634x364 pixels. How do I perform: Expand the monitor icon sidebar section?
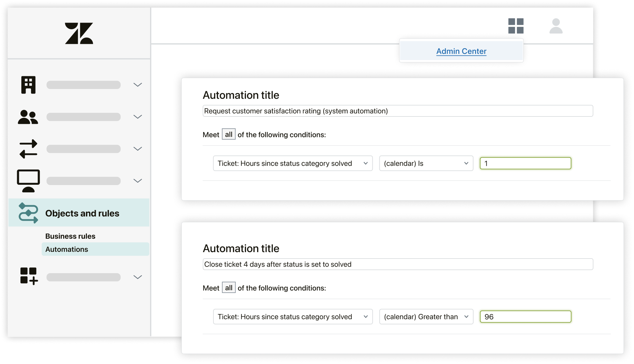tap(138, 181)
